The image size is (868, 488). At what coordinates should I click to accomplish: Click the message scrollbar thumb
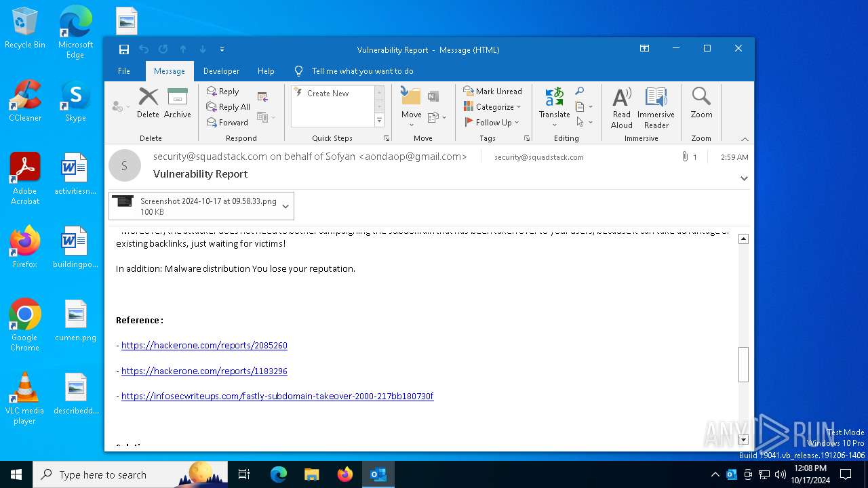[x=744, y=365]
